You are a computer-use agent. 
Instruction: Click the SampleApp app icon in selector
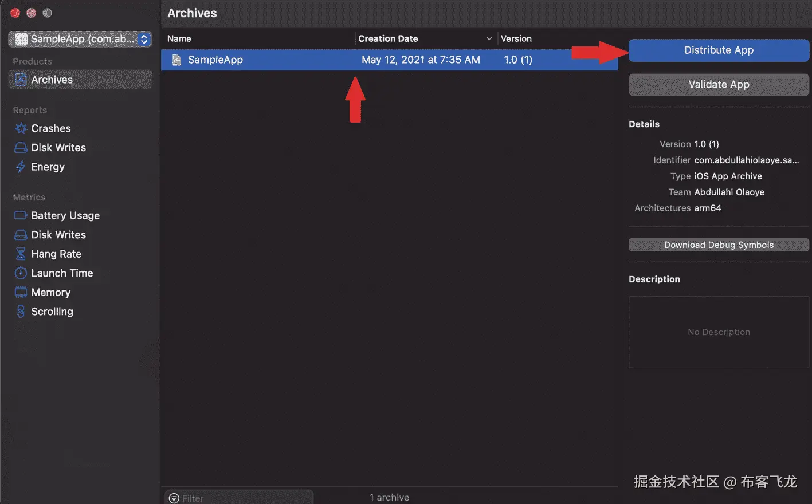[x=21, y=39]
